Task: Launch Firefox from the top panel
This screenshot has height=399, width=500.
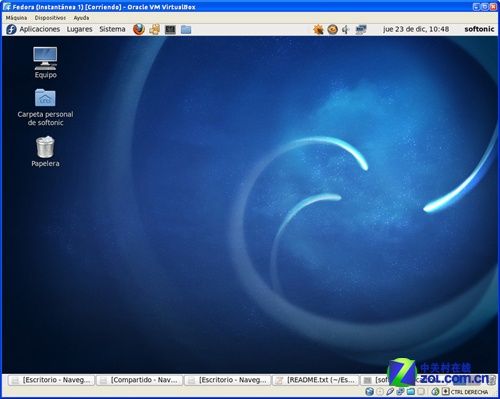Action: point(139,29)
